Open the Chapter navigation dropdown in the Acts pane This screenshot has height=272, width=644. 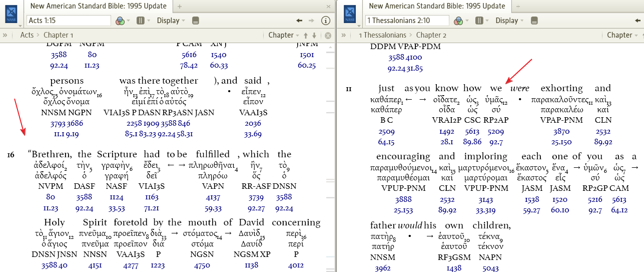pos(284,35)
